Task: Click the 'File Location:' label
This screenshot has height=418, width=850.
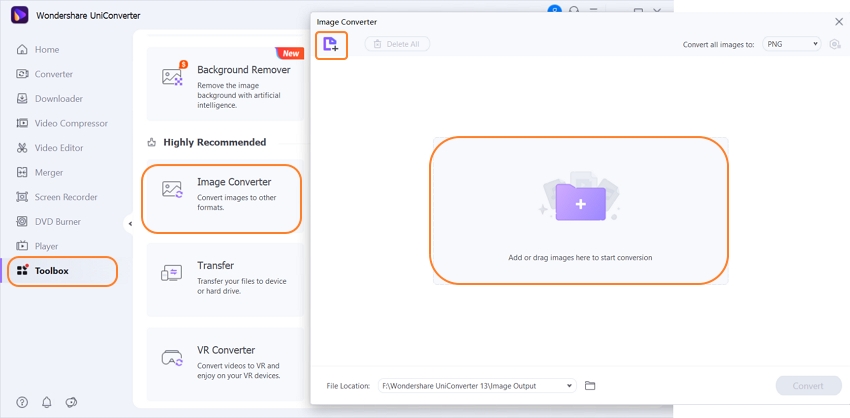Action: (x=348, y=386)
